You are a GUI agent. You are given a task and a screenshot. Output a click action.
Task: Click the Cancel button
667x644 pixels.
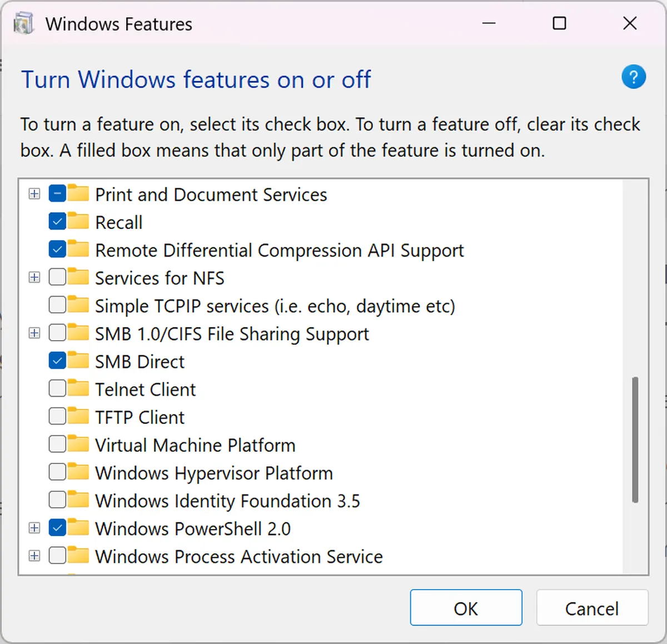point(592,608)
